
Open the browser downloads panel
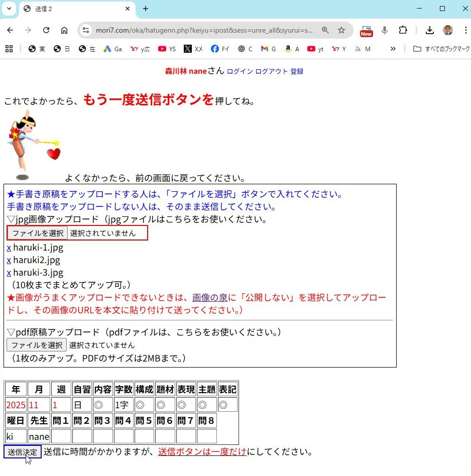coord(429,30)
